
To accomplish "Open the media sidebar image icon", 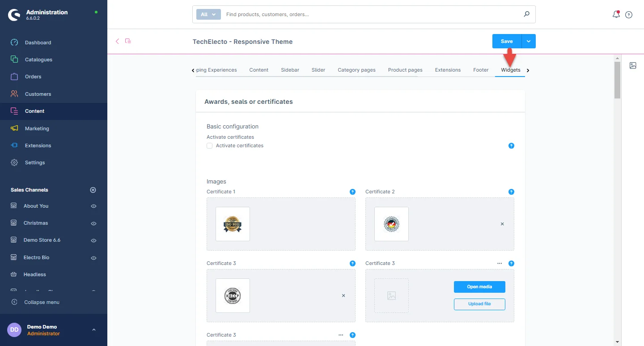I will coord(633,65).
